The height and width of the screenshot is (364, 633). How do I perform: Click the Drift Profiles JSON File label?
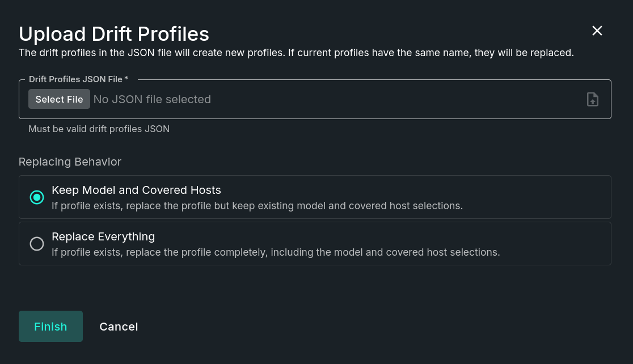point(78,79)
